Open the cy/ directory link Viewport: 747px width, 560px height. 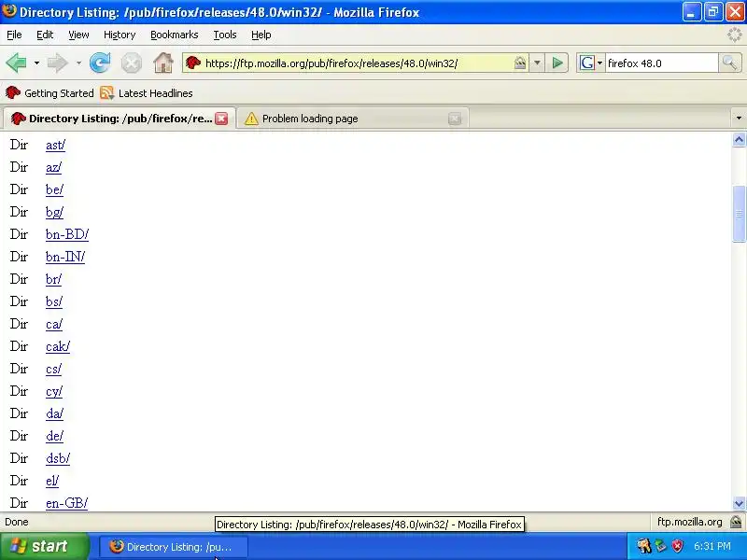[54, 391]
